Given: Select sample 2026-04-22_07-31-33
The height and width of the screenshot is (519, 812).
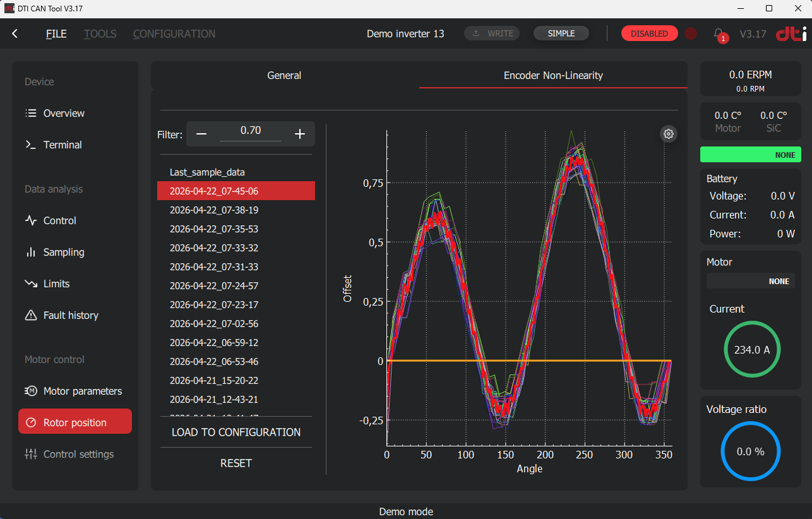Looking at the screenshot, I should (x=236, y=266).
